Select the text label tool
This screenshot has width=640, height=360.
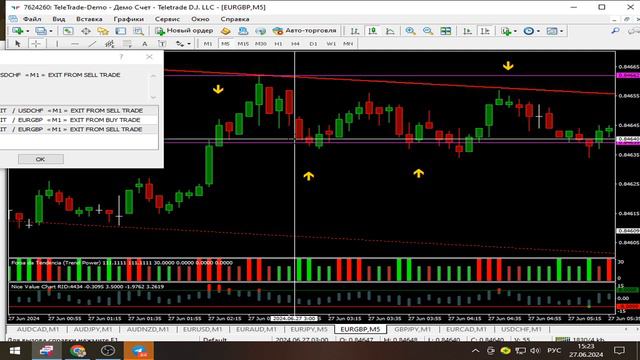(162, 44)
